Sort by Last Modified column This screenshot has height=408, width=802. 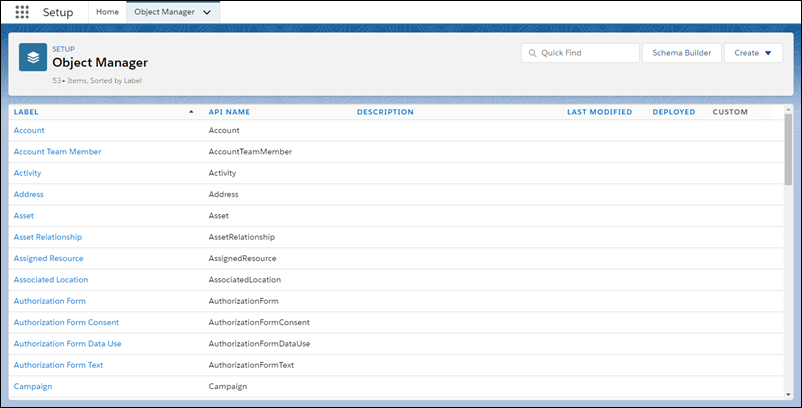tap(599, 112)
